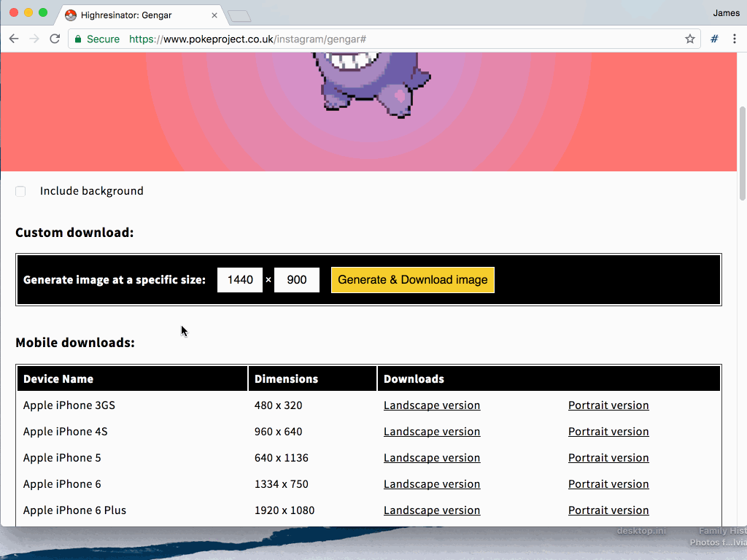The width and height of the screenshot is (747, 560).
Task: Open the hash extension icon in toolbar
Action: (x=714, y=39)
